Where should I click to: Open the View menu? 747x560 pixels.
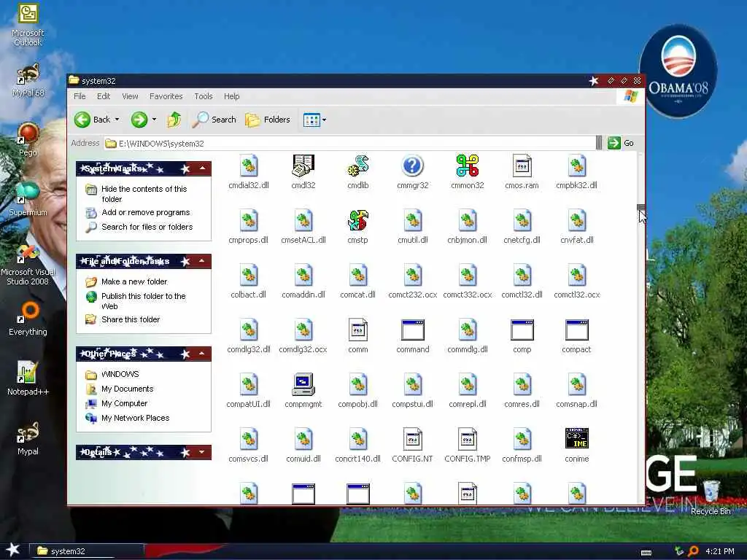(130, 96)
